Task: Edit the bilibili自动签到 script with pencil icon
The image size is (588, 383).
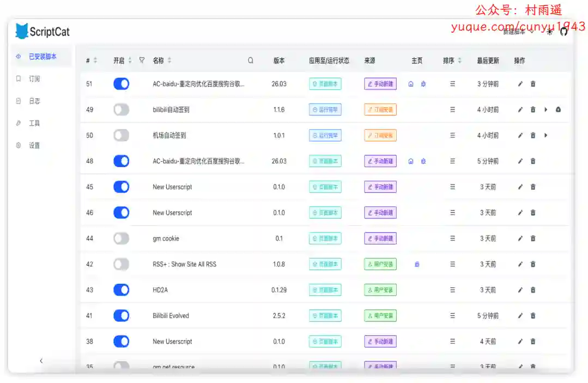Action: pyautogui.click(x=520, y=110)
